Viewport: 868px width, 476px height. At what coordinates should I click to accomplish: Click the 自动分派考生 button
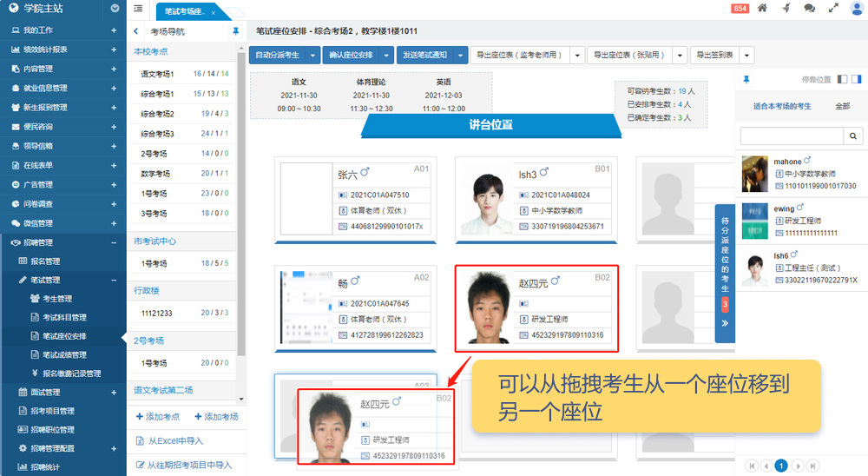point(277,55)
